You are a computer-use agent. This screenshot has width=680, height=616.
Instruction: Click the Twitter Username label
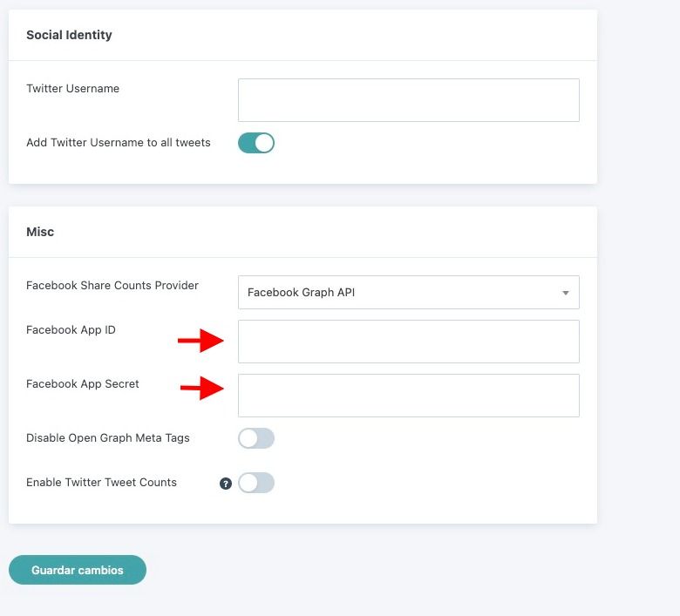[73, 88]
